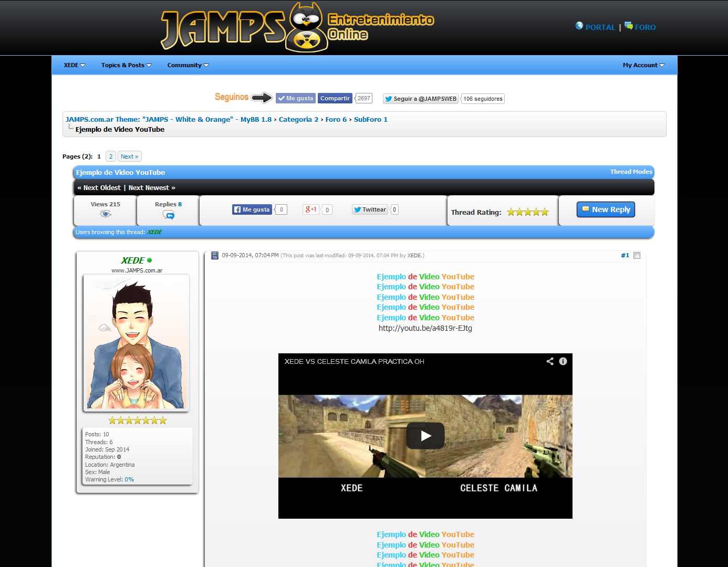Go to page 2 of thread
Screen dimensions: 728x567
[110, 156]
